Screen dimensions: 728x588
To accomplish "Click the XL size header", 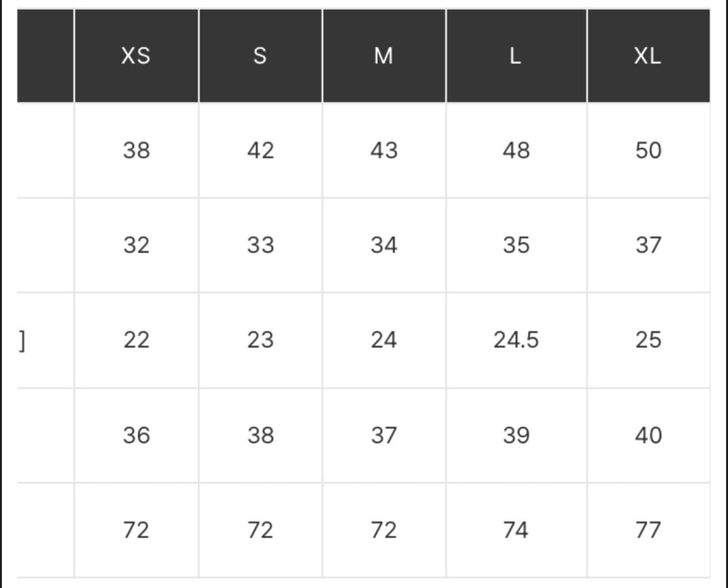I will click(648, 56).
